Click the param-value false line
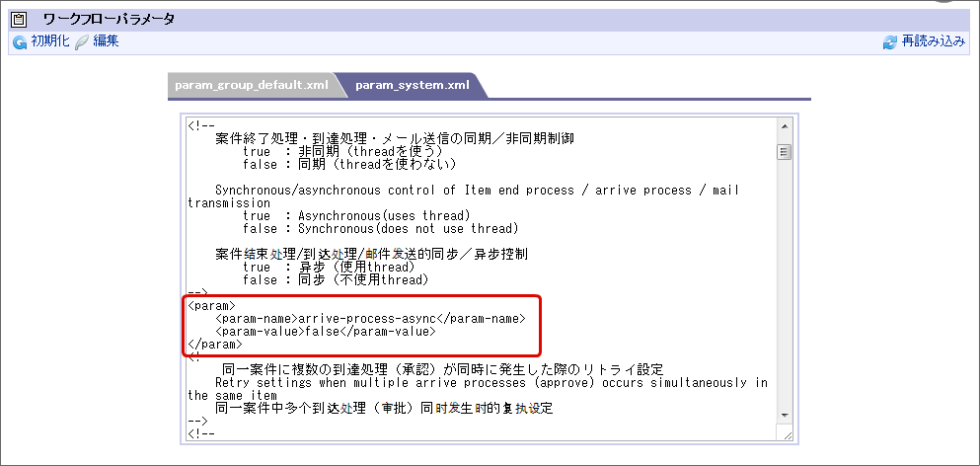 click(325, 332)
